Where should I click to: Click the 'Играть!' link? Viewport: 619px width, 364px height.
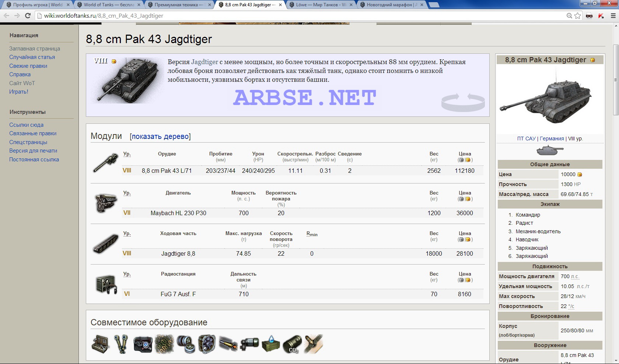tap(19, 92)
